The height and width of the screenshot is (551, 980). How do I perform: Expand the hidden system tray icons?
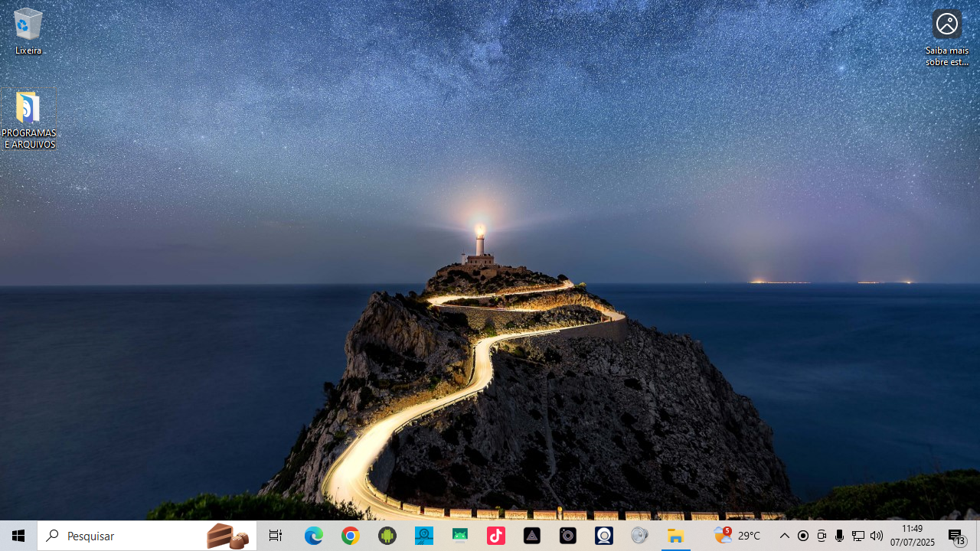point(784,536)
